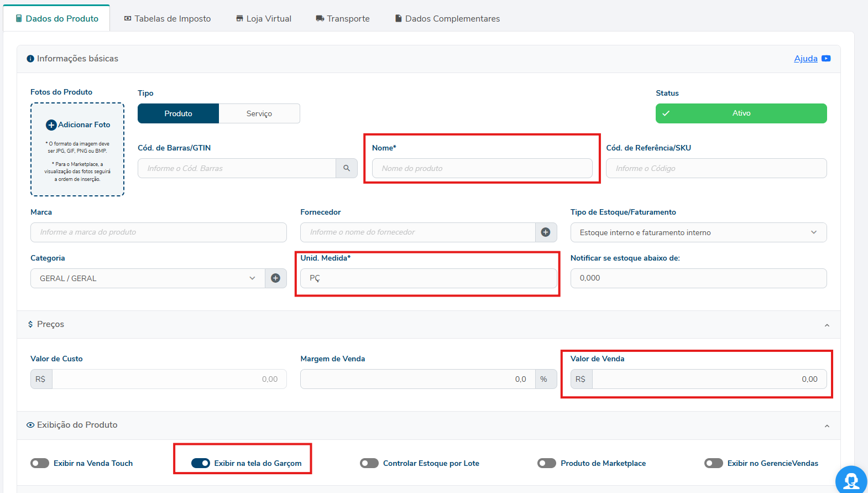Enable Exibir na Venda Touch toggle

pyautogui.click(x=40, y=463)
